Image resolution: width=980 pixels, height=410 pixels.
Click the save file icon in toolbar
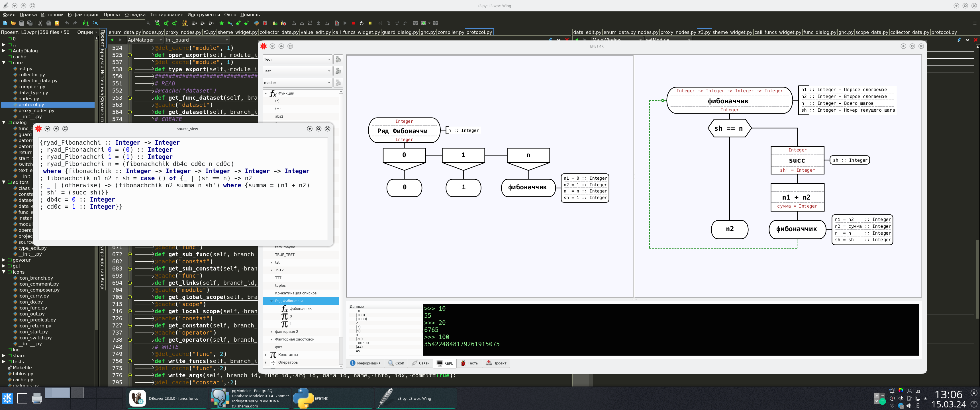(x=22, y=23)
